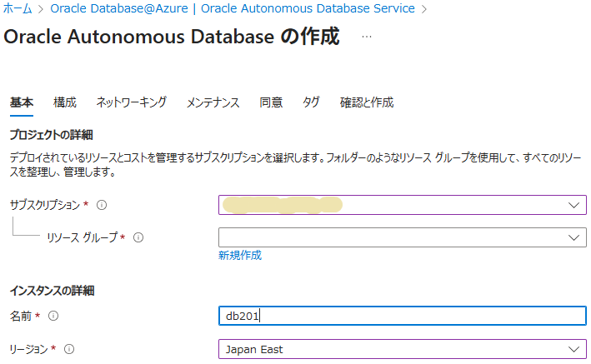Switch to the 確認と作成 tab

367,102
